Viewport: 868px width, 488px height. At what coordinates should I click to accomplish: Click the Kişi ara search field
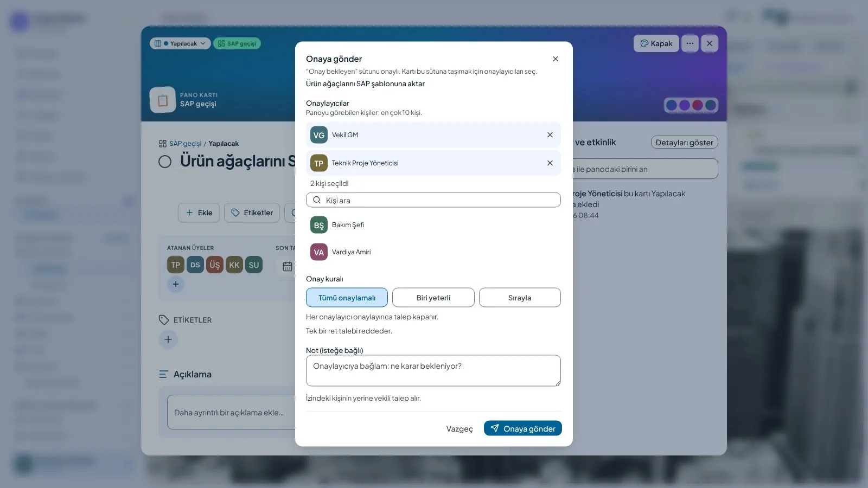tap(433, 200)
